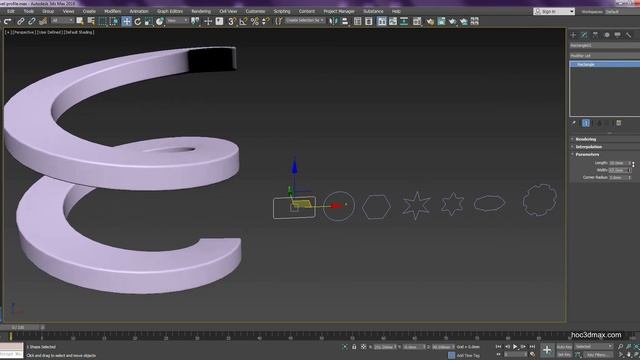Open the Scripting menu
The image size is (640, 360).
(282, 11)
